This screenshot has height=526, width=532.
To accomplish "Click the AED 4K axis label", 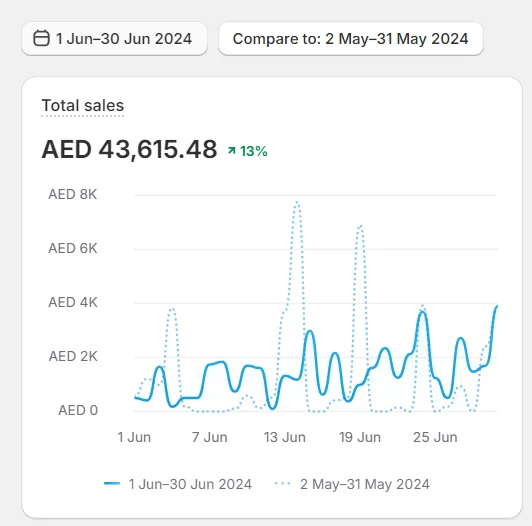I will 73,302.
